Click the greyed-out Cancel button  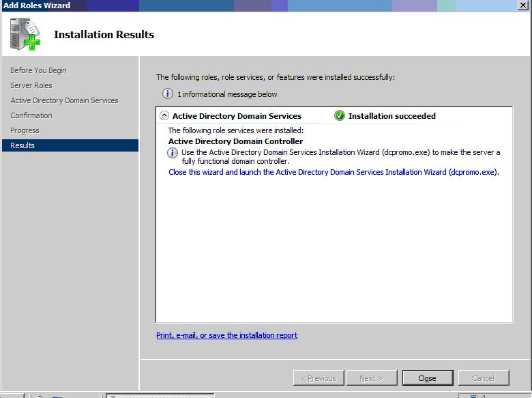click(x=483, y=378)
